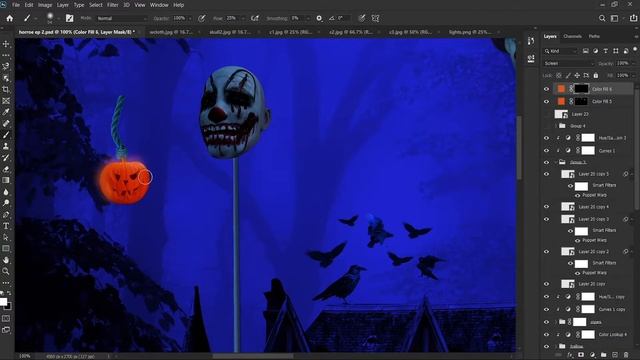Select the Clone Stamp tool

click(6, 146)
